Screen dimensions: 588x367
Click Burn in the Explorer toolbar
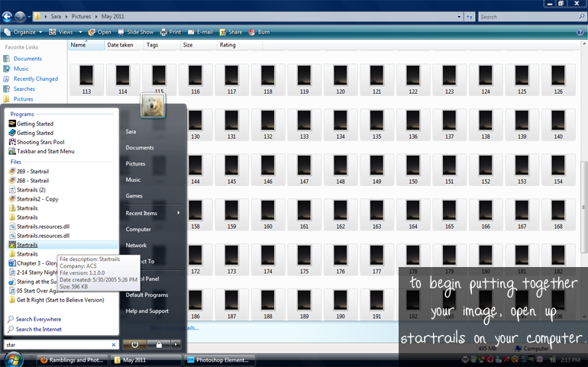[x=259, y=32]
